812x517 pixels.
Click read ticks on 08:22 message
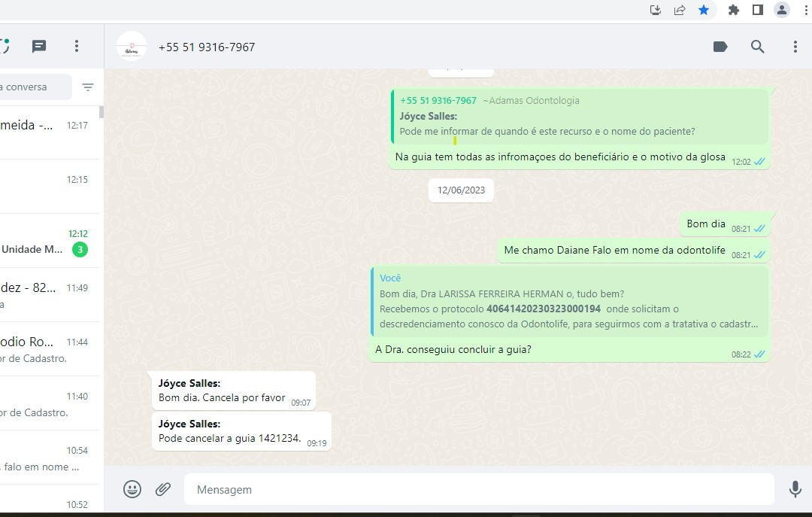[759, 354]
